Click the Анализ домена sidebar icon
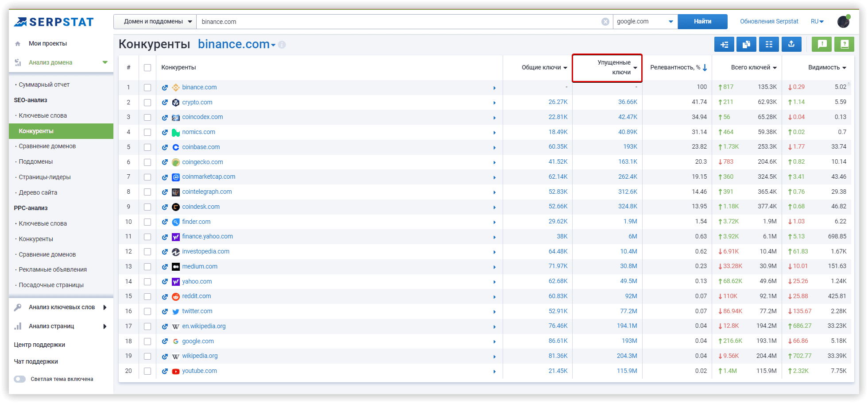The height and width of the screenshot is (403, 868). click(18, 62)
